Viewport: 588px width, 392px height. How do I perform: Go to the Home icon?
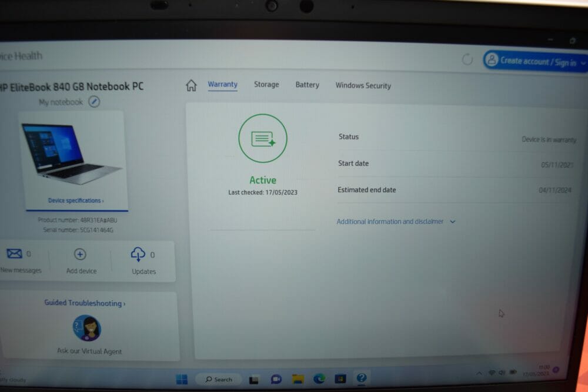pos(191,85)
